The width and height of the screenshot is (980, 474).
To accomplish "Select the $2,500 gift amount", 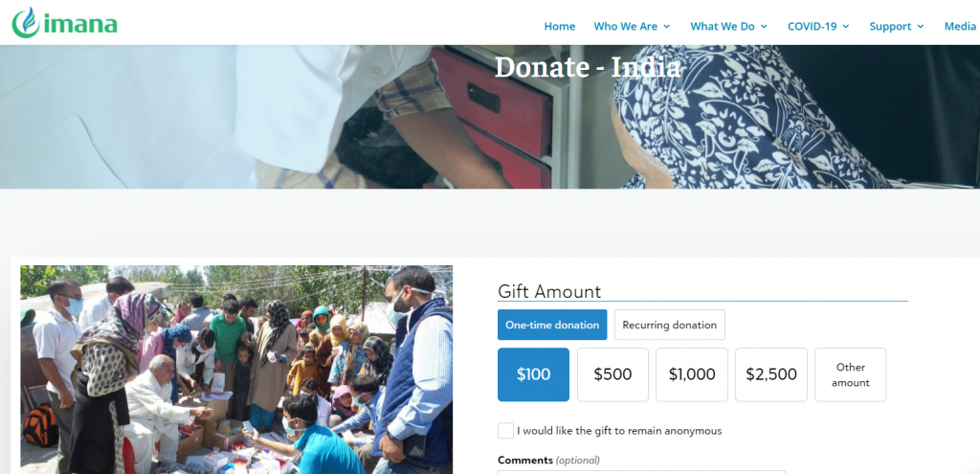I will click(771, 374).
